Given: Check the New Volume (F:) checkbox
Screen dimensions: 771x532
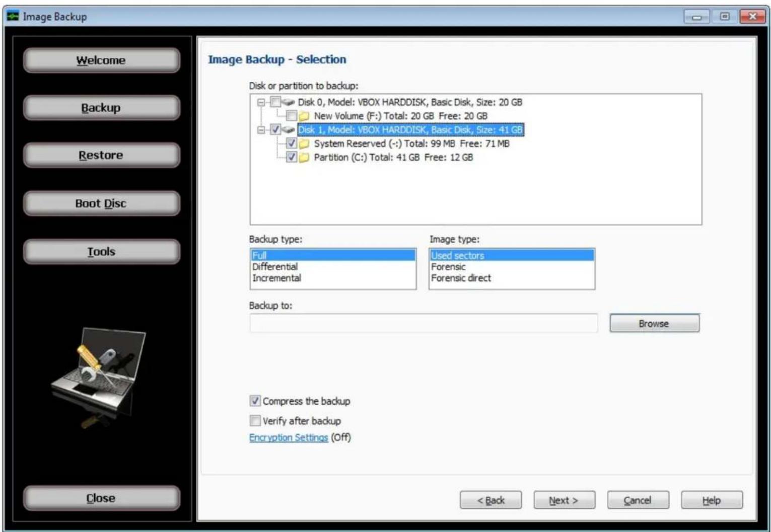Looking at the screenshot, I should point(291,116).
